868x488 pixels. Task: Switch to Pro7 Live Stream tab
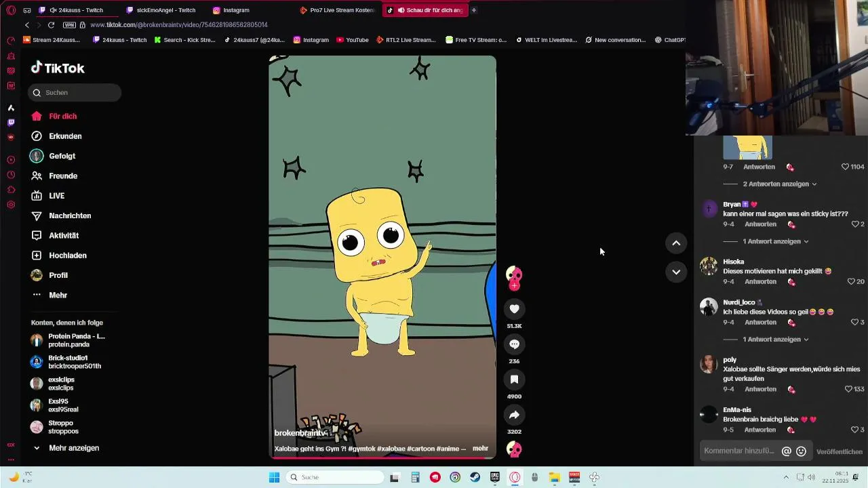[x=337, y=10]
